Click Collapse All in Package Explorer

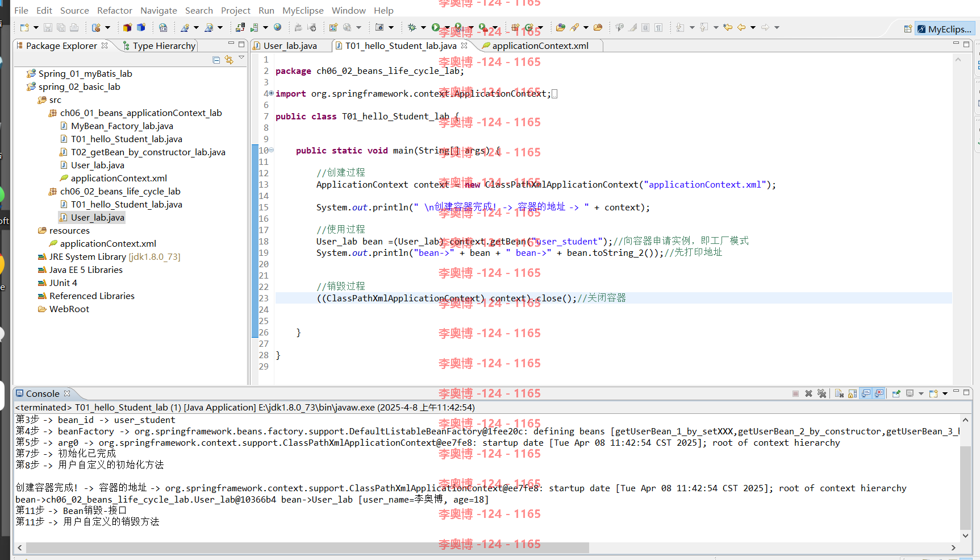216,60
